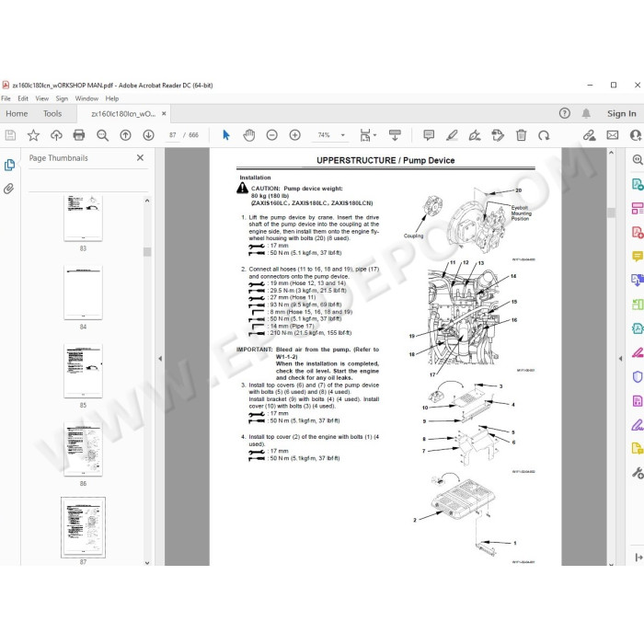Open the Protect shield tool

coord(637,376)
